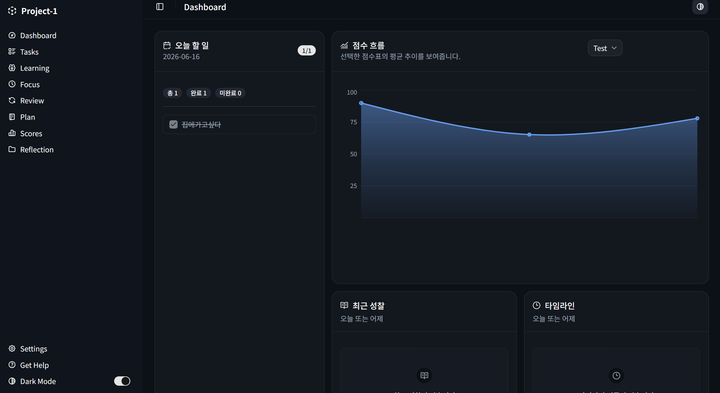720x393 pixels.
Task: Open the Get Help link
Action: [34, 365]
